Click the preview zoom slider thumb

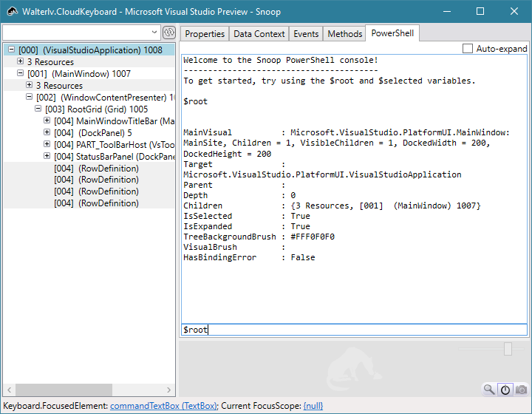(508, 348)
